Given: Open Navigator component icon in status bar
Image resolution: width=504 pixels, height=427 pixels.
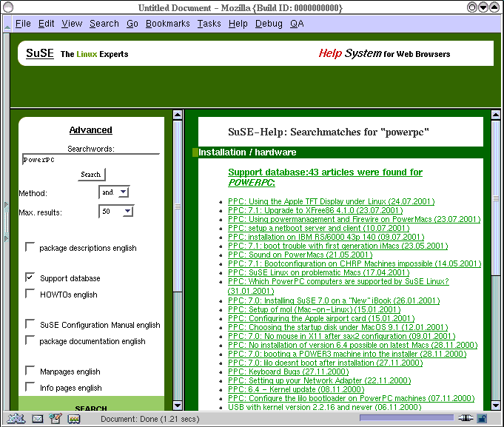Looking at the screenshot, I should tap(16, 419).
